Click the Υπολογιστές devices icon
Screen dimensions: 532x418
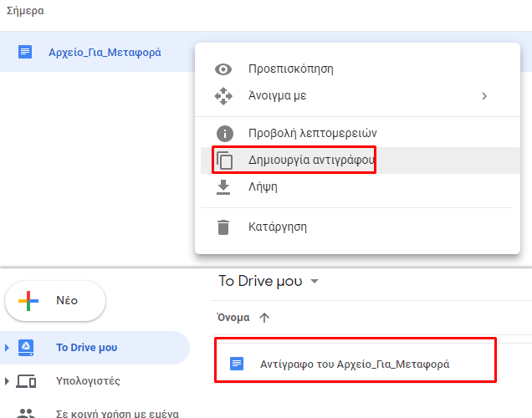[x=26, y=381]
